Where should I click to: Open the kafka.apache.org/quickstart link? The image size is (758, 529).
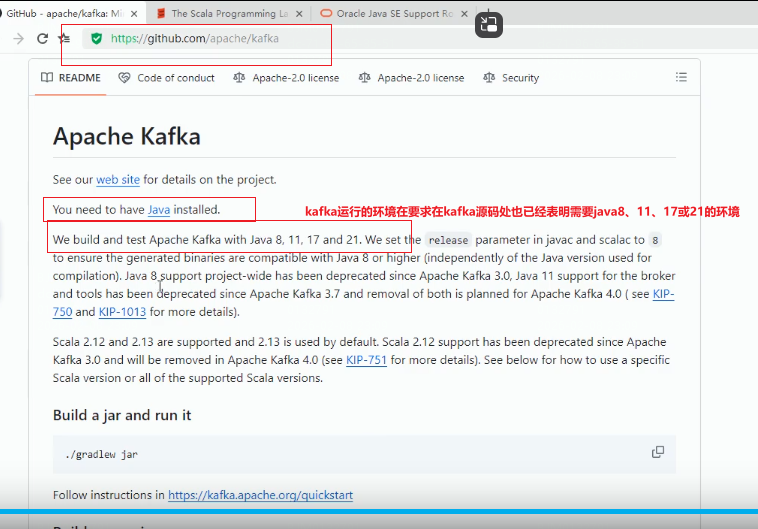pyautogui.click(x=261, y=495)
